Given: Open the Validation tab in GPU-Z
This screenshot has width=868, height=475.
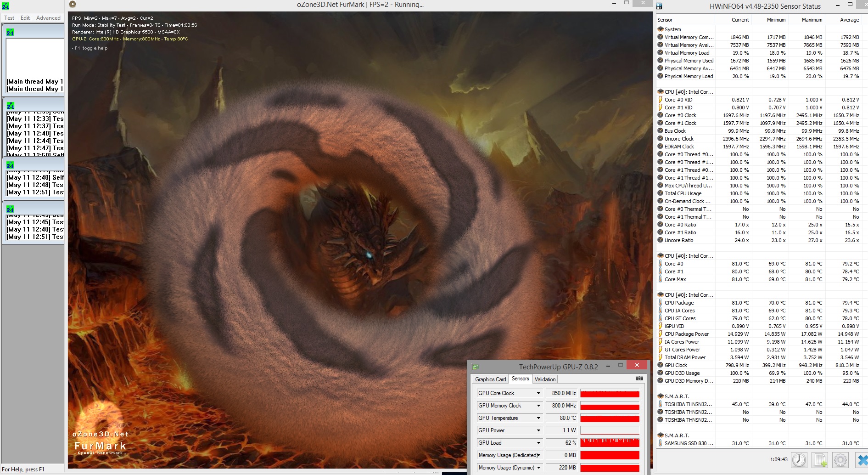Looking at the screenshot, I should 545,379.
